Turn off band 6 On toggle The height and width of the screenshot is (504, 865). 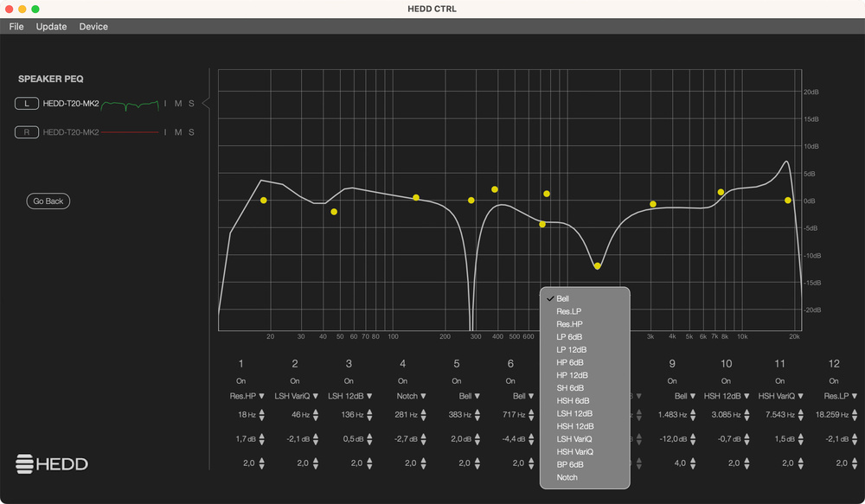coord(511,381)
